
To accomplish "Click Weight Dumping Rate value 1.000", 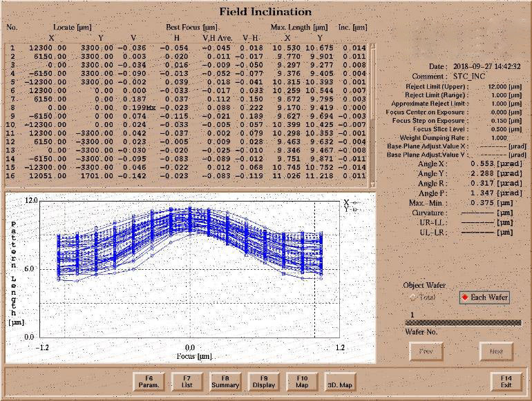I will click(499, 138).
